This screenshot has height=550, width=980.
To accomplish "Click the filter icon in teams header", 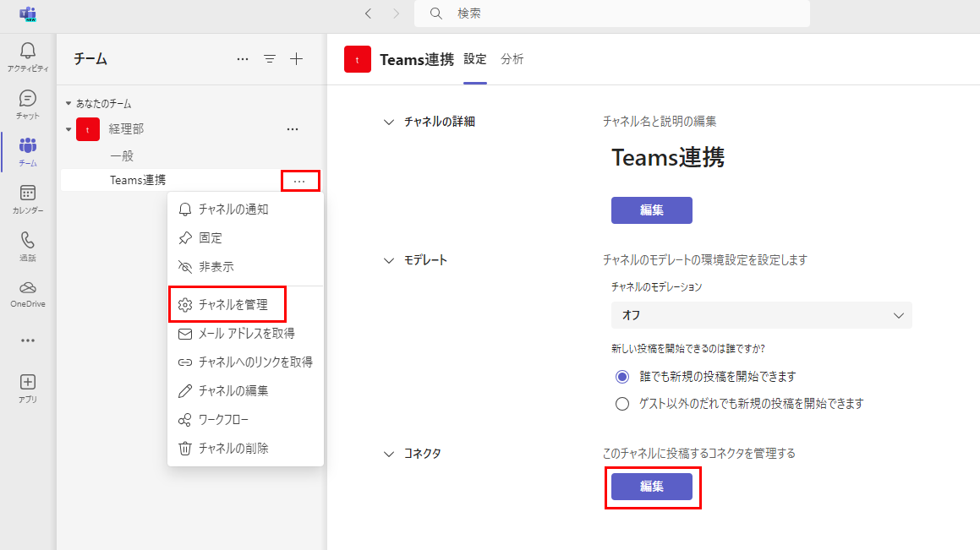I will (270, 59).
